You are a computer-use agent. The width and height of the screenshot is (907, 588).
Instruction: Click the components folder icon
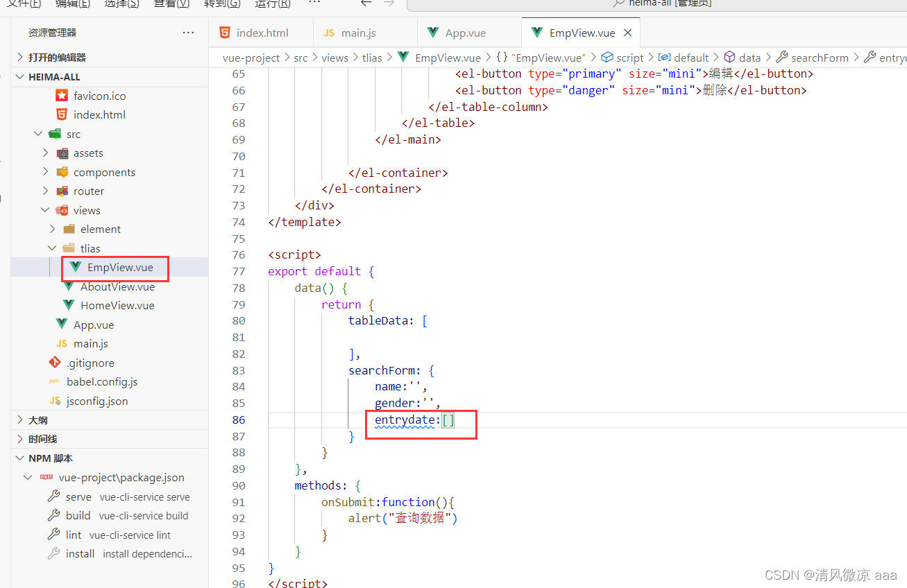[62, 172]
